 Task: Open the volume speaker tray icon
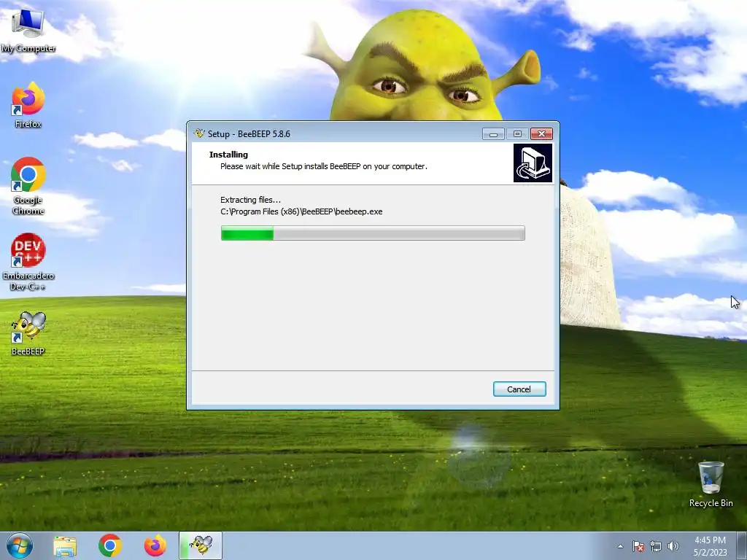pos(673,546)
